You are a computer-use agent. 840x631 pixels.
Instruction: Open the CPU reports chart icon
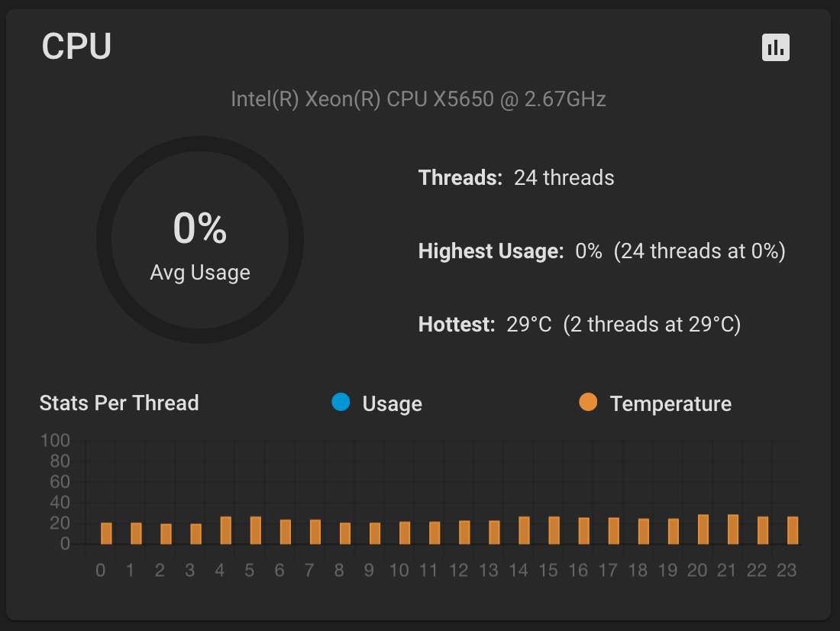coord(776,47)
